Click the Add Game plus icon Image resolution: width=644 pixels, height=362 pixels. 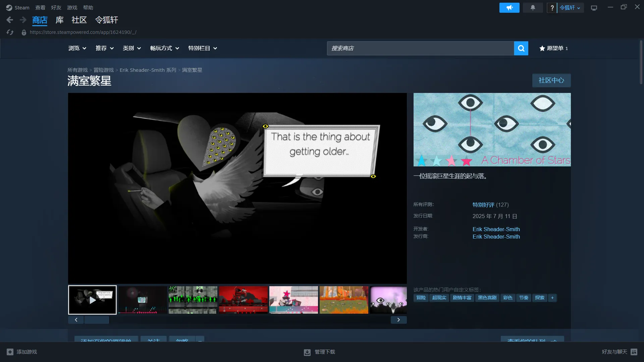(10, 352)
